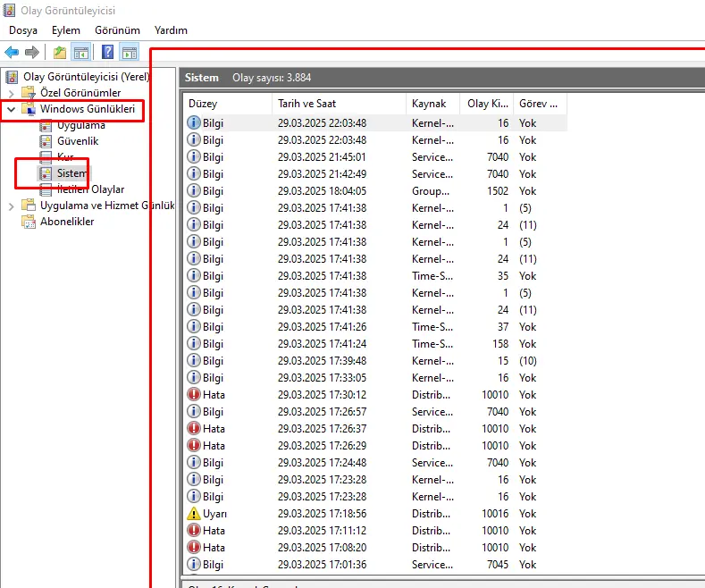Select the Sistem log in the tree

tap(72, 173)
